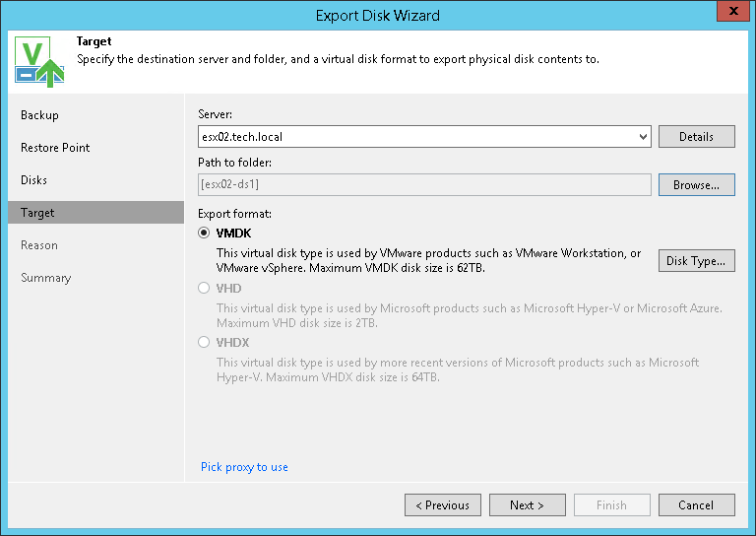
Task: Click the Export format label
Action: click(x=234, y=214)
